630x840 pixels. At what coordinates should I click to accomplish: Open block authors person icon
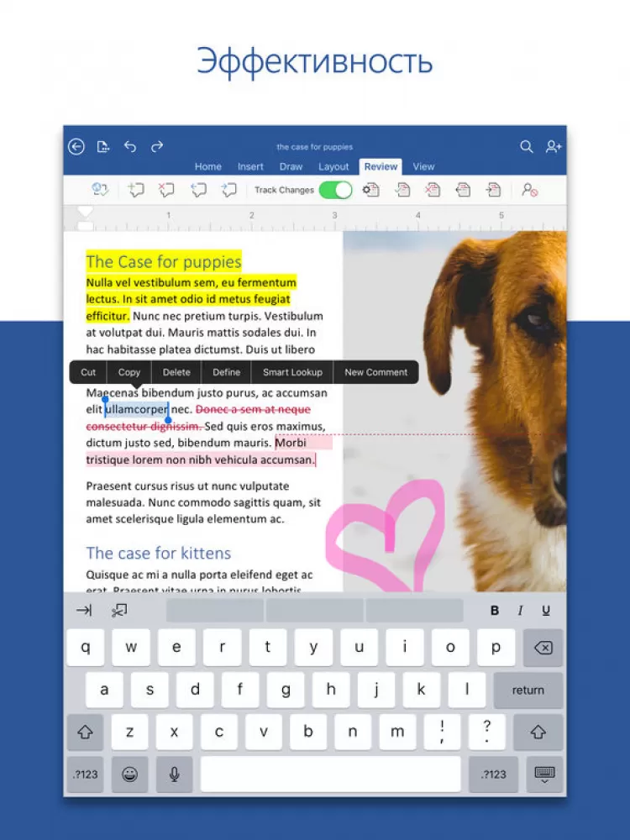coord(530,190)
